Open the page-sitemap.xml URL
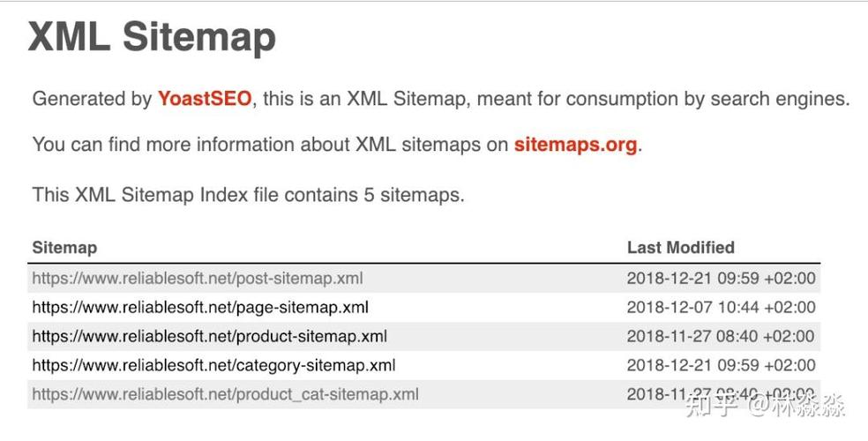868x441 pixels. [x=200, y=308]
